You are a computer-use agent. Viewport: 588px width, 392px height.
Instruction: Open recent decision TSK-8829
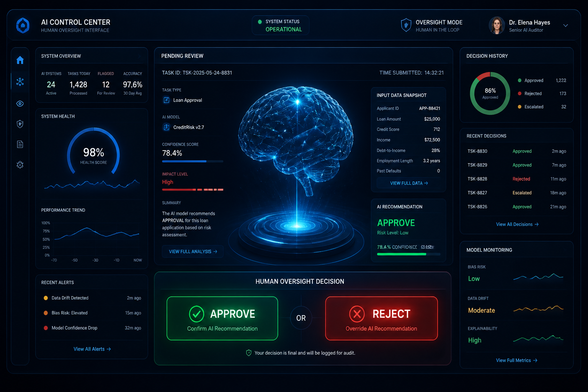pos(516,165)
